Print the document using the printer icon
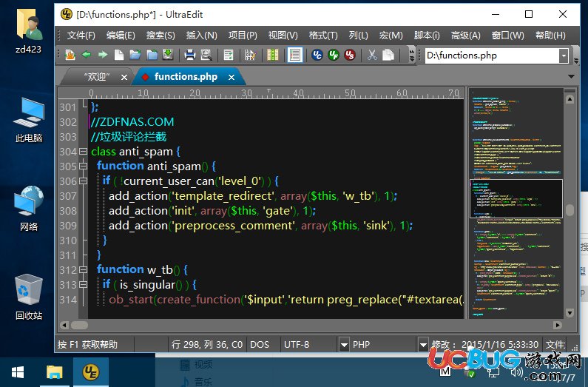 point(190,55)
